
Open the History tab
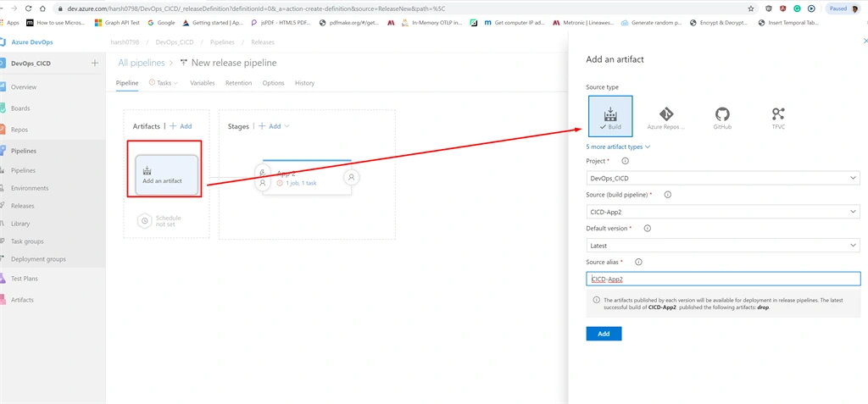click(x=304, y=83)
